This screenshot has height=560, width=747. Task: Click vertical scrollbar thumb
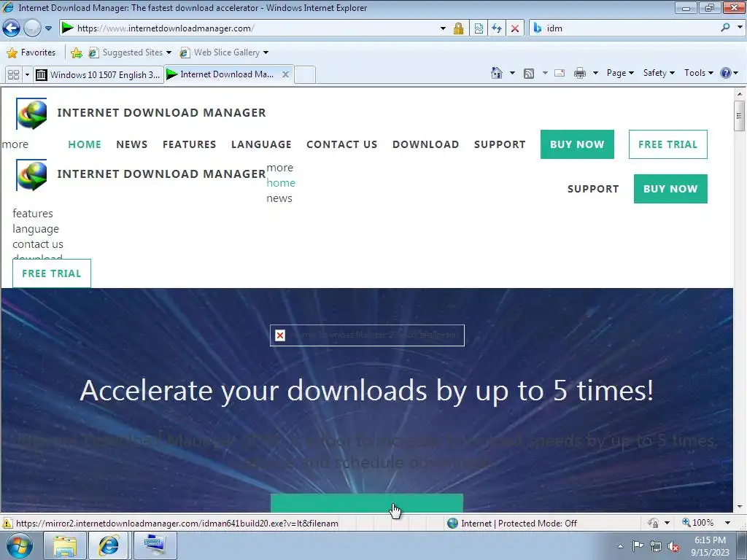click(739, 115)
